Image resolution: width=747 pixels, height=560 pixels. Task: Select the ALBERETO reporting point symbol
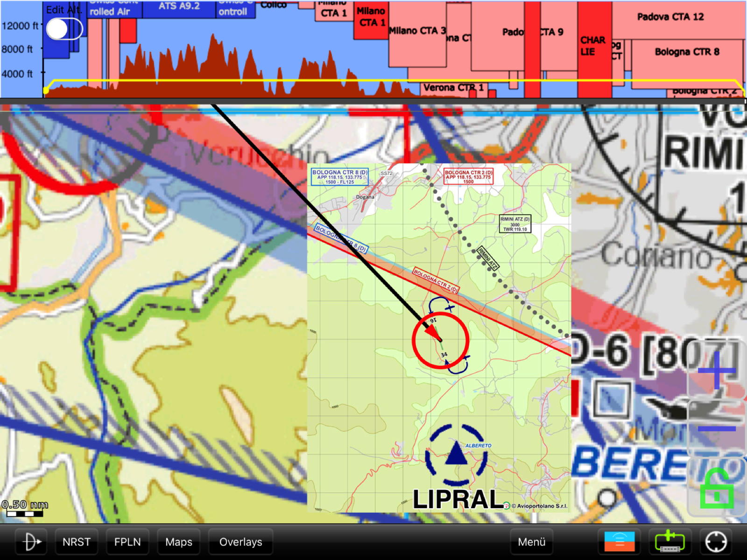[456, 454]
